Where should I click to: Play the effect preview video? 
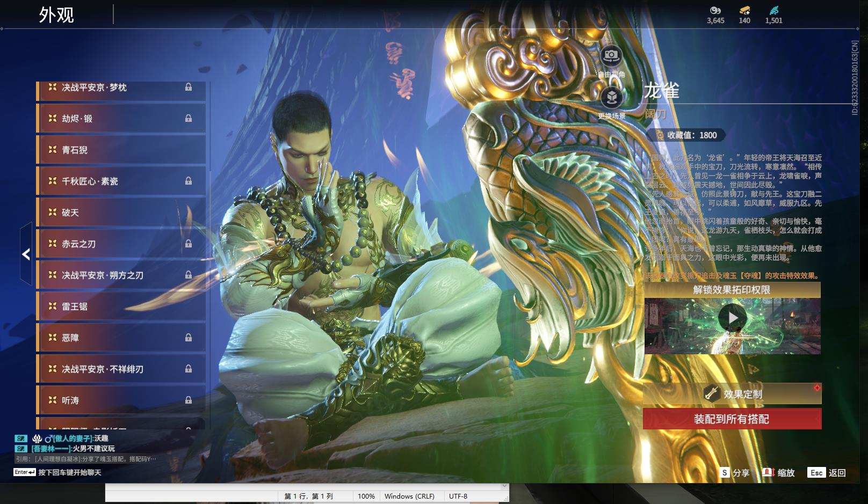(732, 318)
